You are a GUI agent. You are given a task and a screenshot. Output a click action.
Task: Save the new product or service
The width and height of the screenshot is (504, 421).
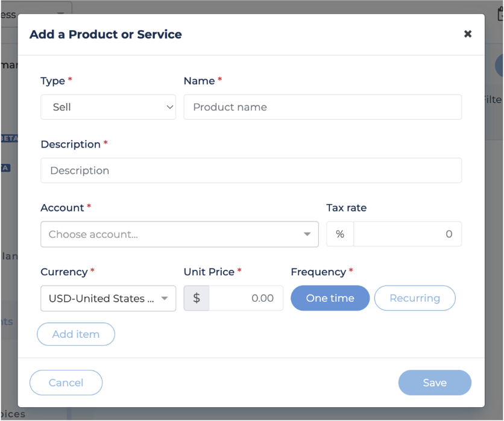point(435,382)
